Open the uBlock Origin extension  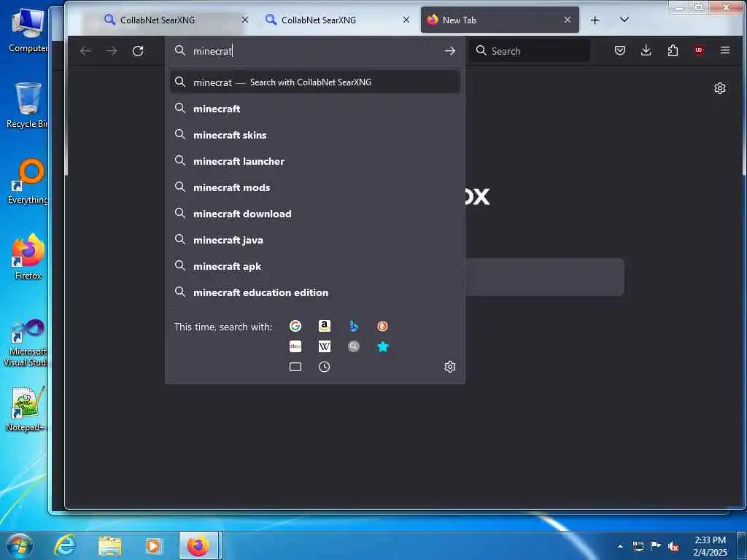coord(699,50)
